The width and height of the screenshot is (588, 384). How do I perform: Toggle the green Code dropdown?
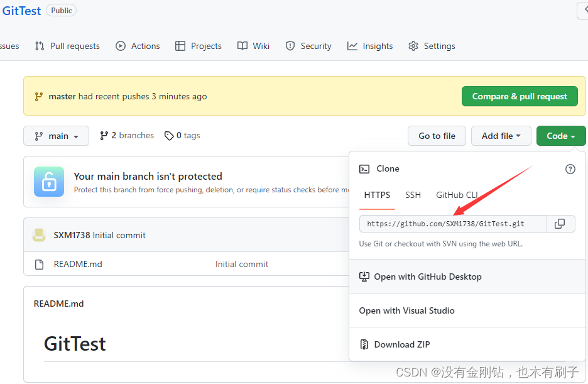pos(561,136)
